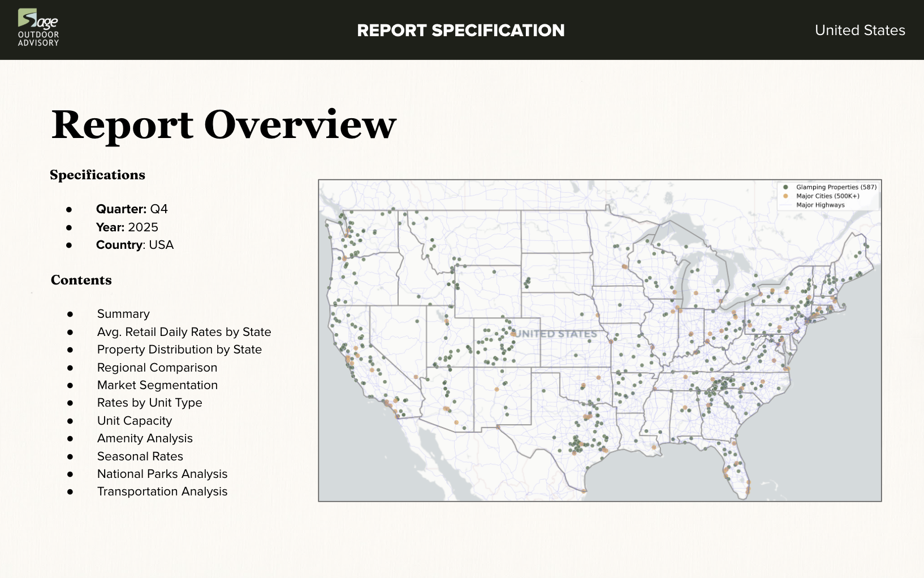
Task: Click the green Glamping Properties legend dot
Action: coord(785,187)
